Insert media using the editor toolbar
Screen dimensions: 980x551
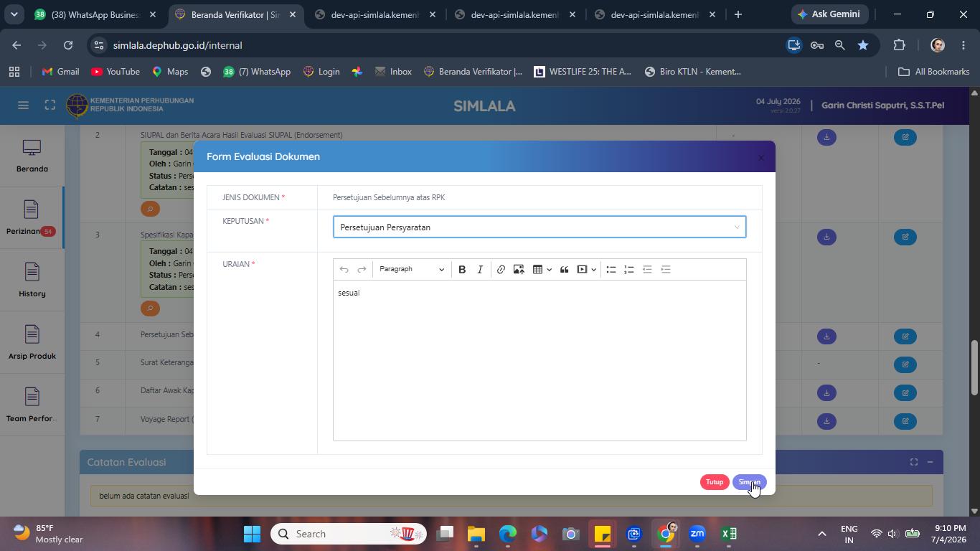click(x=582, y=270)
